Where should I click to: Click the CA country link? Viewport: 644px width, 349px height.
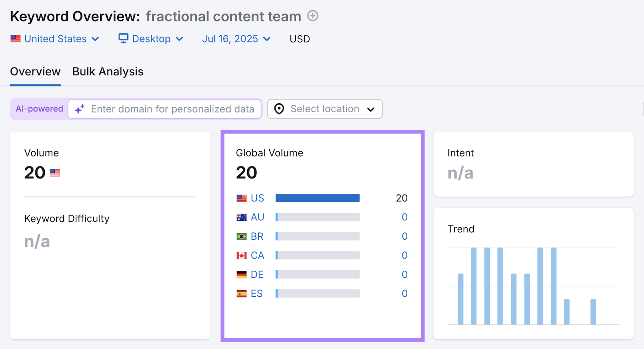pos(257,255)
